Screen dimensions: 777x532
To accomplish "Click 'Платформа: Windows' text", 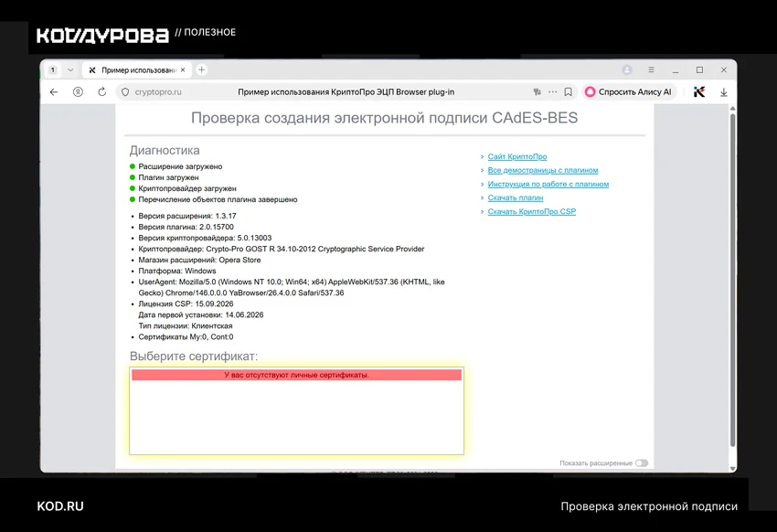I will [177, 271].
